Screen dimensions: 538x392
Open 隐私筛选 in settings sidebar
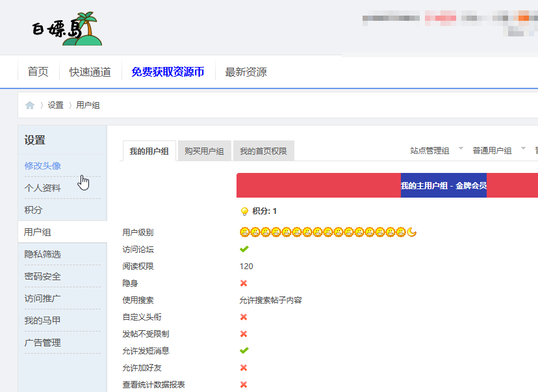pyautogui.click(x=42, y=254)
